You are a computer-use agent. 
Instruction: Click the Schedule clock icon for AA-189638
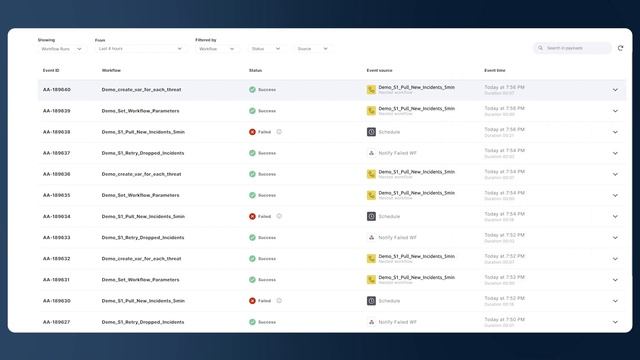(371, 132)
